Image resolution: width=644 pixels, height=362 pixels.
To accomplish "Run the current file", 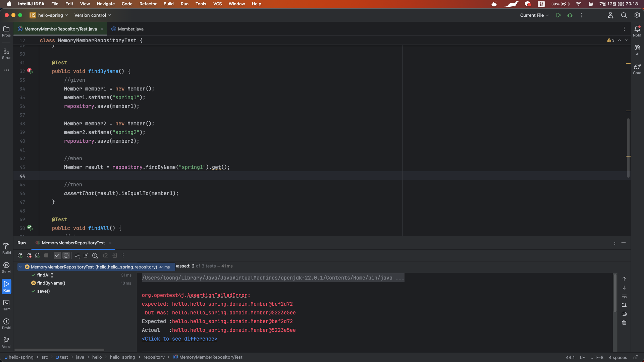I will (x=558, y=15).
